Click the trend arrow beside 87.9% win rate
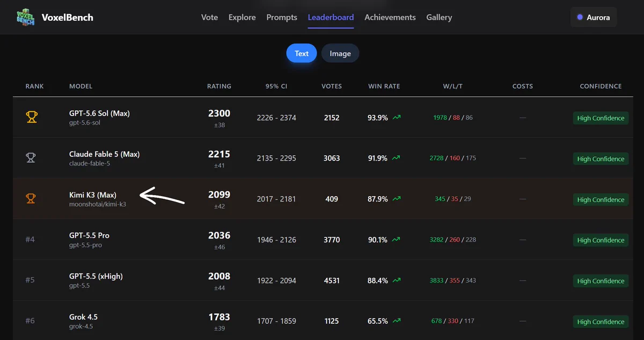The height and width of the screenshot is (340, 644). [x=396, y=199]
